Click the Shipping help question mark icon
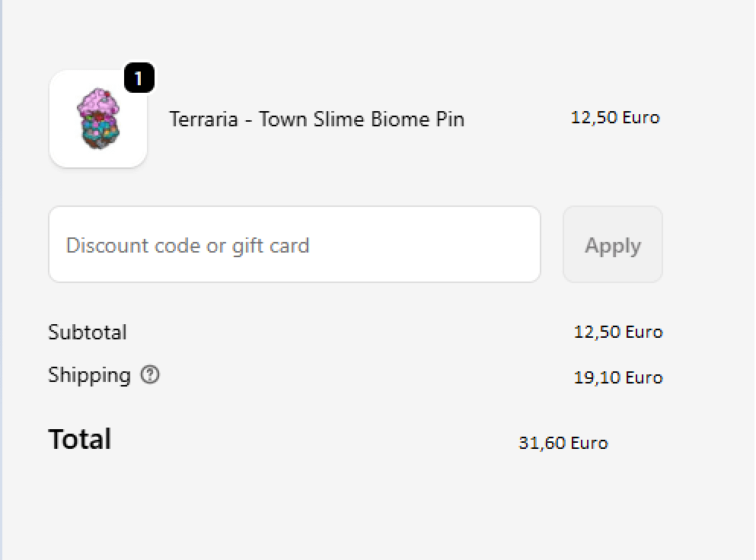 pos(151,374)
